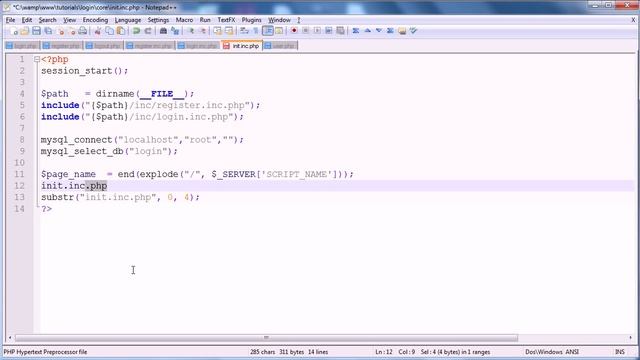Click the Replace icon in toolbar

175,31
